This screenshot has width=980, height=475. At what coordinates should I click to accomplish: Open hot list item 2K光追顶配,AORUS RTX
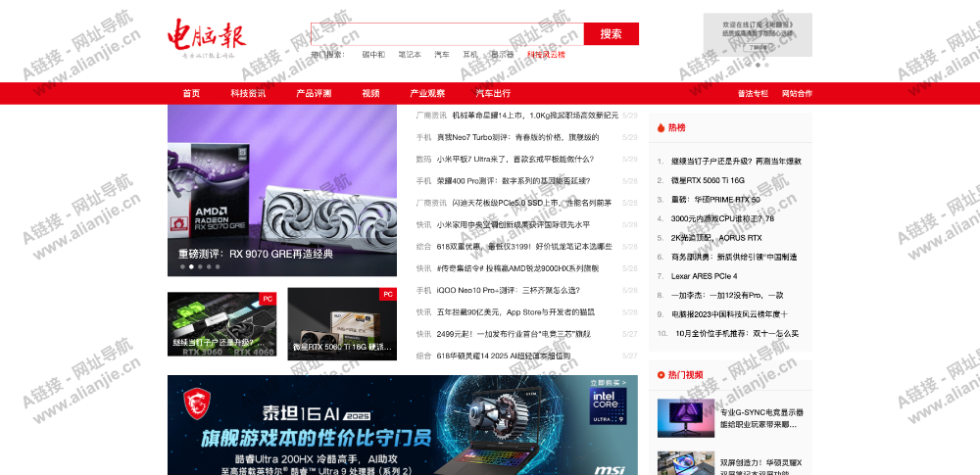pos(716,238)
